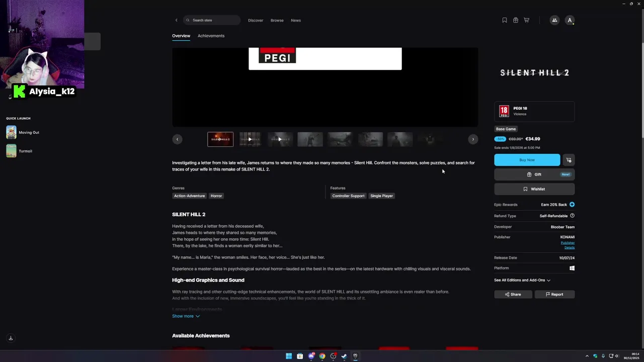Launch Turmoil from Quick Launch
This screenshot has height=362, width=644.
pyautogui.click(x=19, y=151)
